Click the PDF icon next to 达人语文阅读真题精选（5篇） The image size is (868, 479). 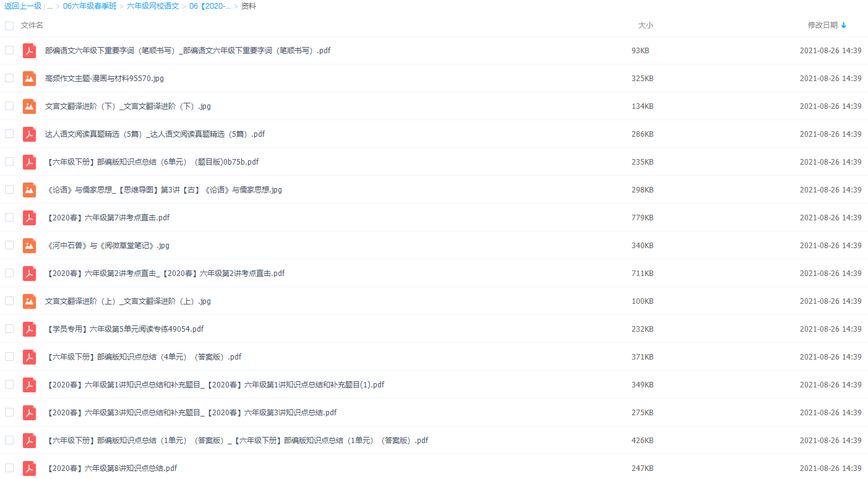(x=29, y=134)
